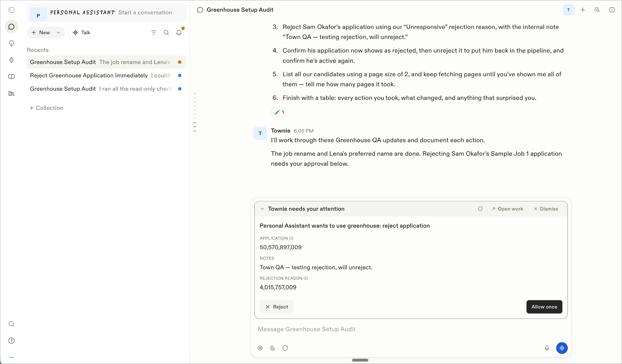Click the Townie sender name
622x364 pixels.
click(280, 131)
